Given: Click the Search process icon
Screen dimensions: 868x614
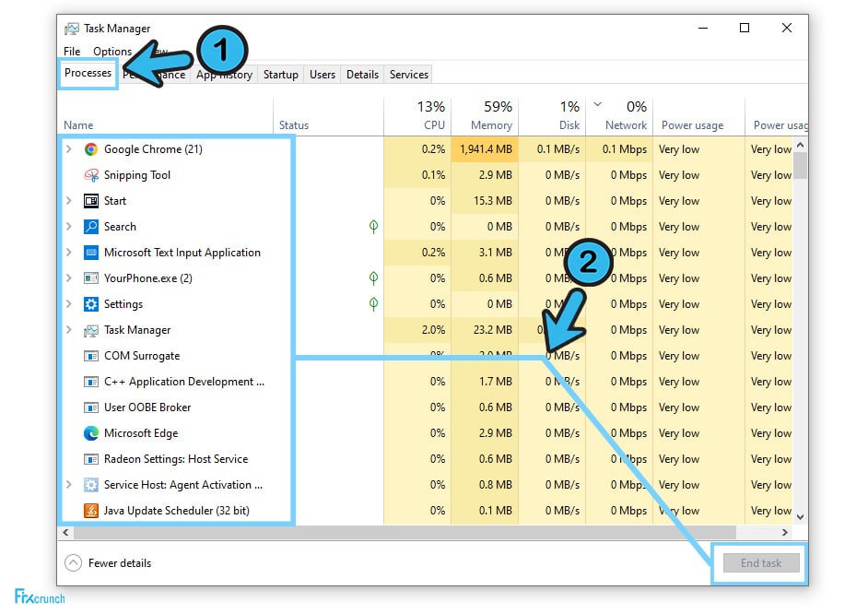Looking at the screenshot, I should tap(91, 227).
